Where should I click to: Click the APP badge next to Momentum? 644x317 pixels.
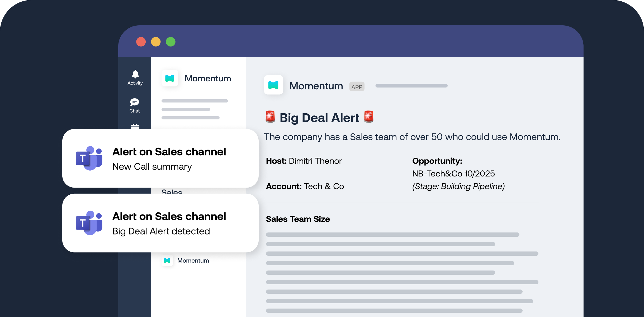coord(357,87)
